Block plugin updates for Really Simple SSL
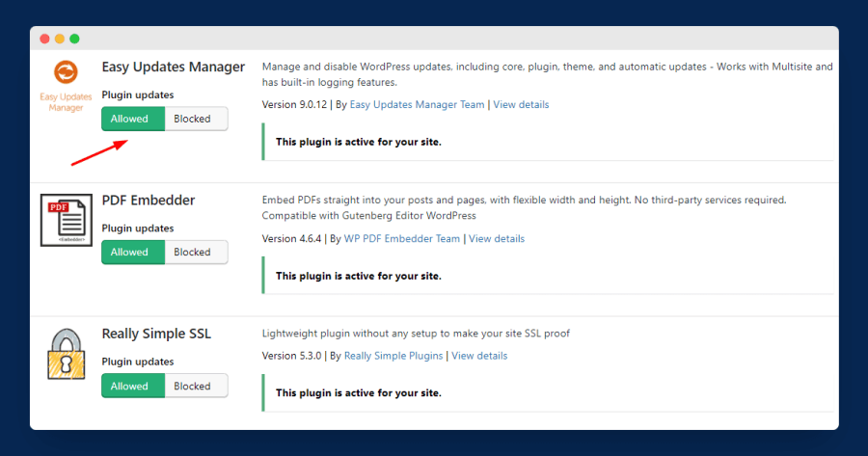868x456 pixels. [196, 386]
